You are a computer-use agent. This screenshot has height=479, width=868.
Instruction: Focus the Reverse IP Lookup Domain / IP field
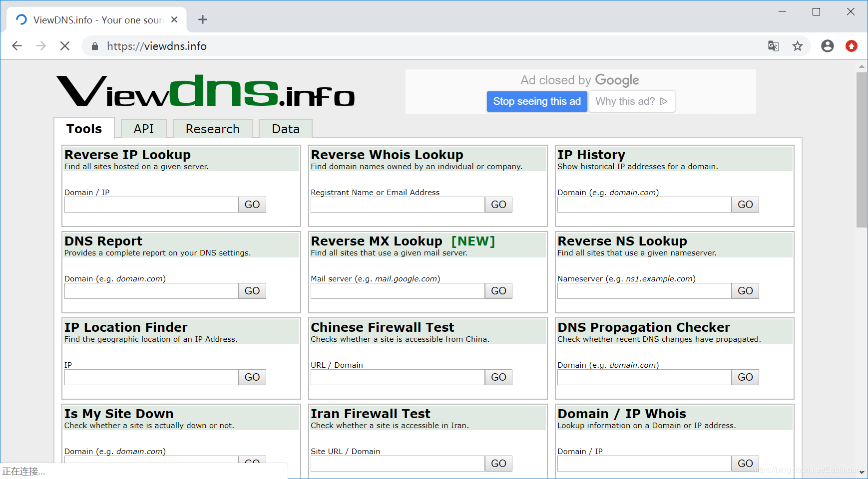tap(151, 205)
